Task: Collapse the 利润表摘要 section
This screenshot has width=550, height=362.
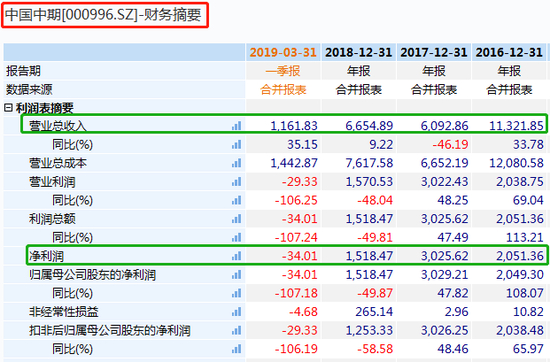Action: click(x=8, y=108)
